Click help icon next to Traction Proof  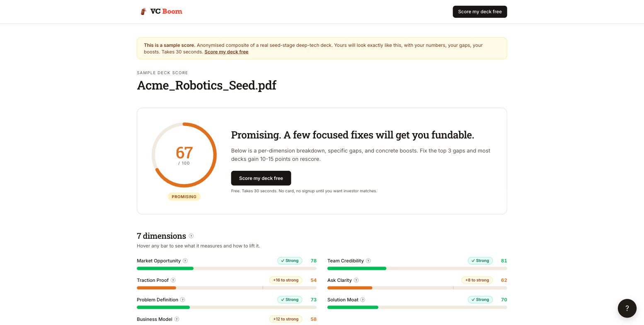(173, 280)
